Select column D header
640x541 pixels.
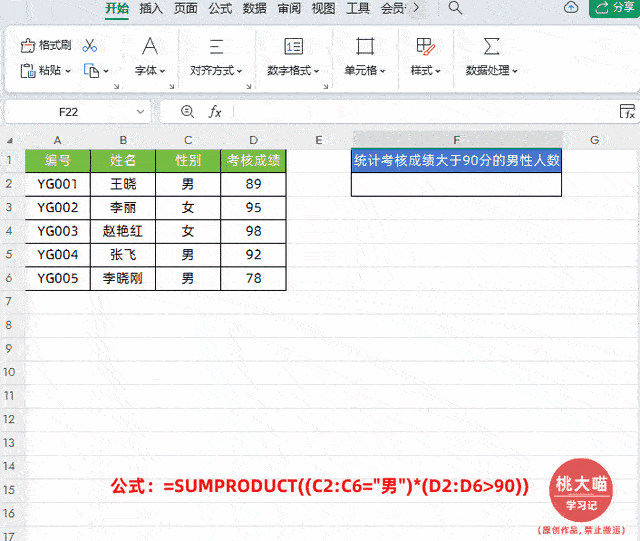[x=253, y=140]
